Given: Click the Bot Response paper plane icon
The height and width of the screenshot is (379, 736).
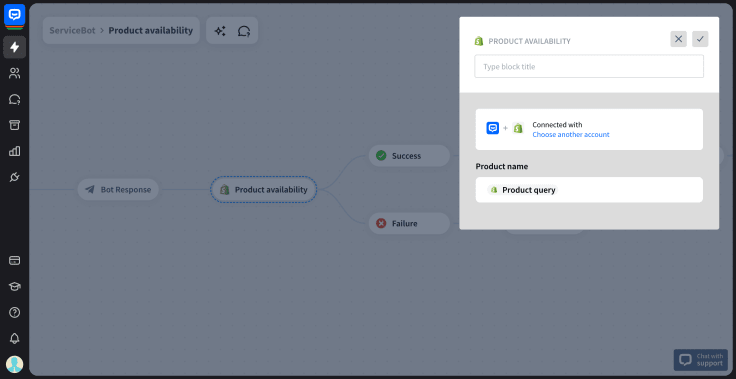Looking at the screenshot, I should 90,190.
